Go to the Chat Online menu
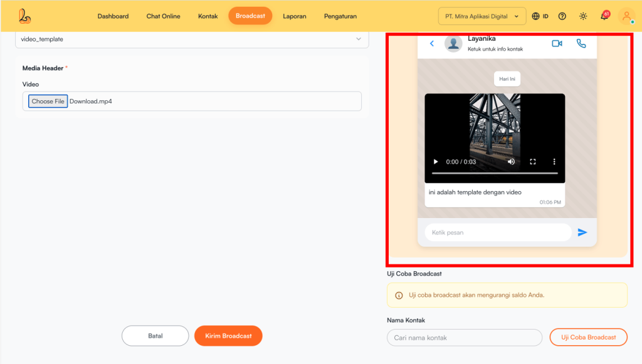Image resolution: width=642 pixels, height=364 pixels. (163, 16)
